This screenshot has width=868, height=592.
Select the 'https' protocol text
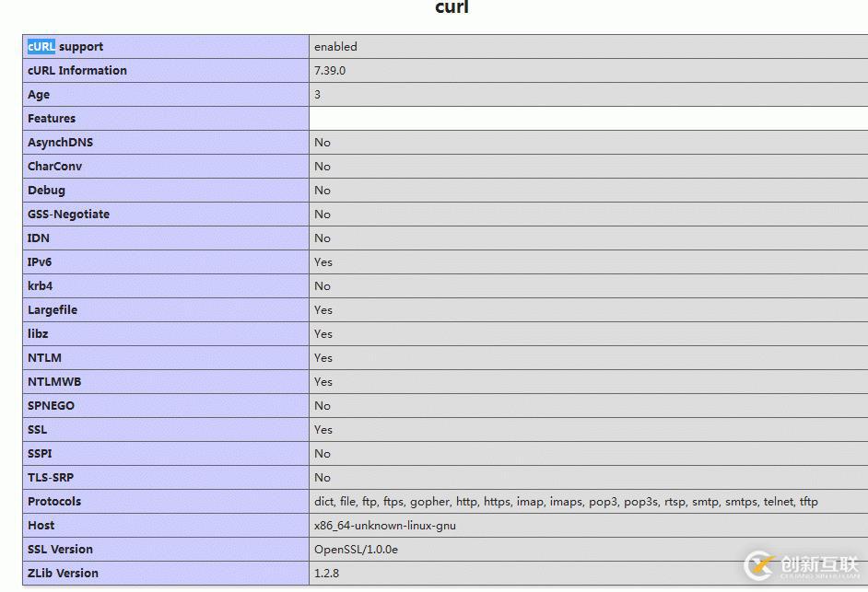[499, 502]
